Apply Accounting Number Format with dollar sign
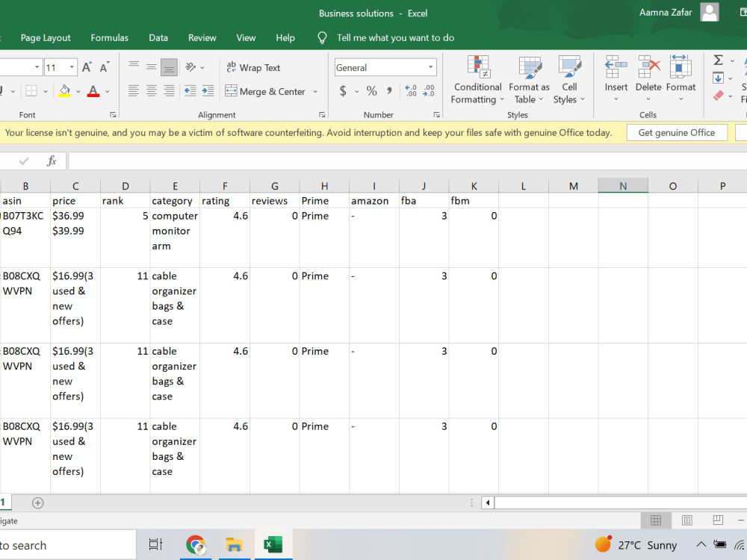Viewport: 747px width, 560px height. pyautogui.click(x=343, y=90)
